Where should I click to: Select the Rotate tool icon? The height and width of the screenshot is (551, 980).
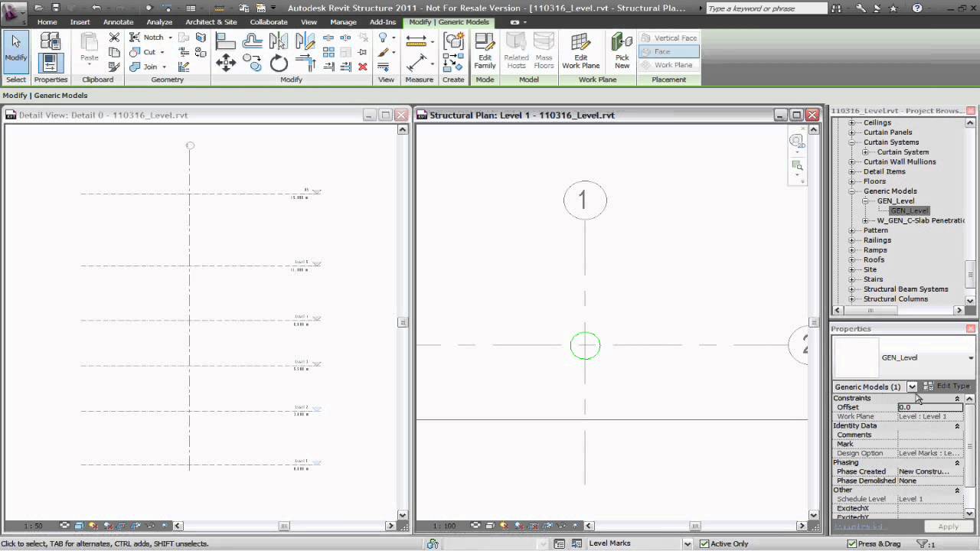[279, 63]
